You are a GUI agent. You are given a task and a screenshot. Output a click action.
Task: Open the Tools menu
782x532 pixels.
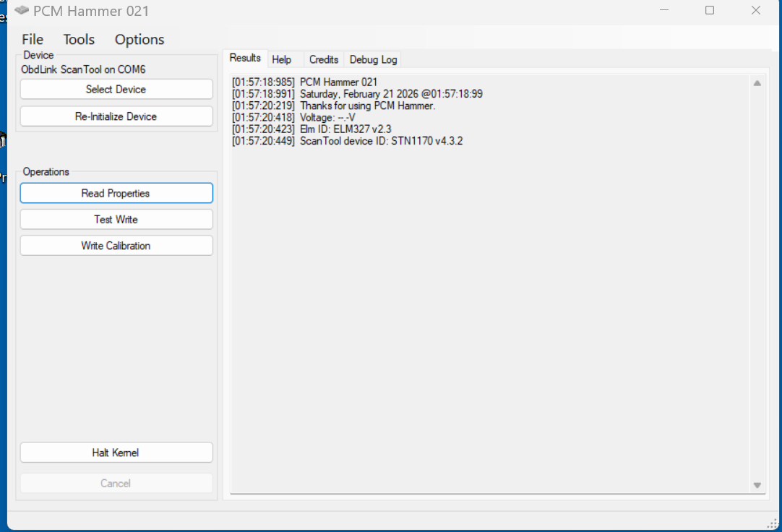tap(79, 40)
